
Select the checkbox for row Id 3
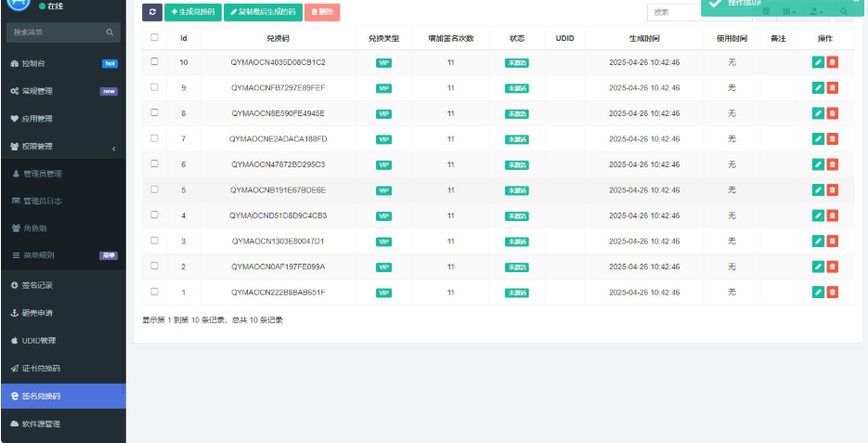click(x=154, y=241)
